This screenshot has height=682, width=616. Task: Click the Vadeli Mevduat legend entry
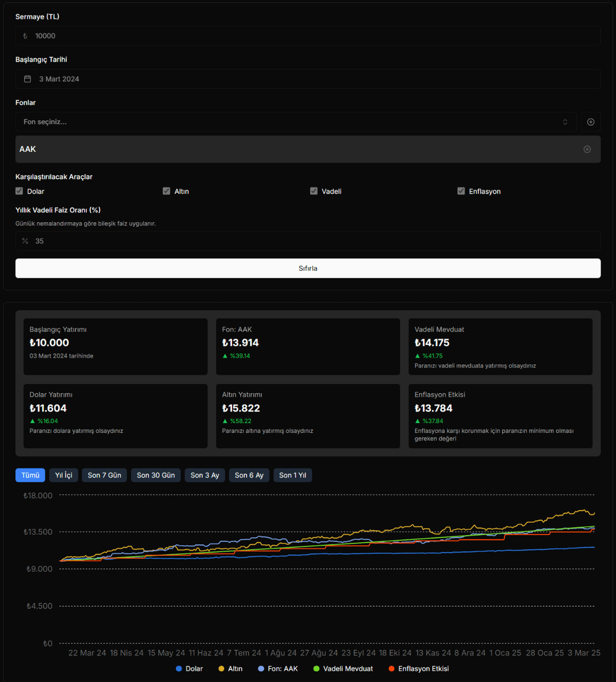click(x=343, y=669)
